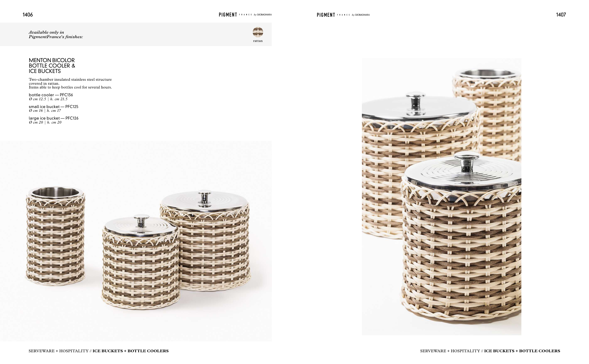Viewport: 589px width, 364px height.
Task: Click the 'rattan' label under swatch
Action: coord(258,41)
